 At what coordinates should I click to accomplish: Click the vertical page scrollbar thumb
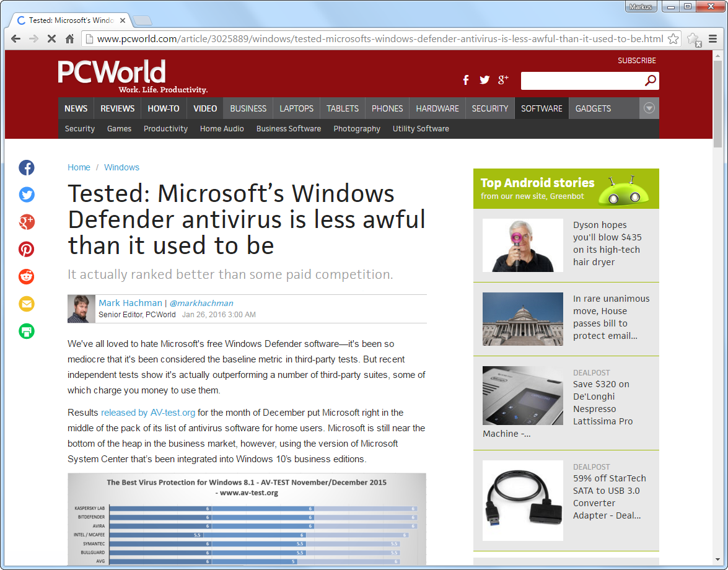[x=717, y=102]
